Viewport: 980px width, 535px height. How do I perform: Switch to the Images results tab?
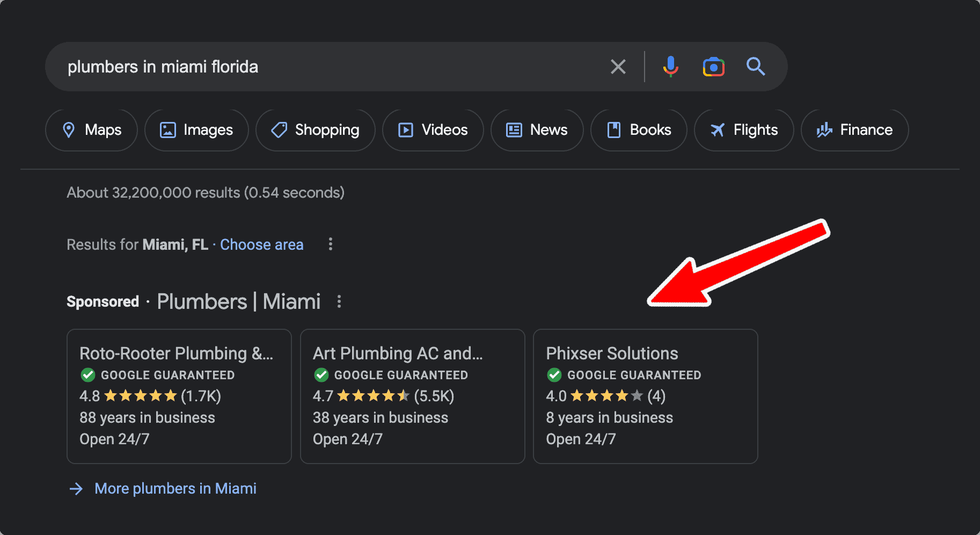[196, 130]
